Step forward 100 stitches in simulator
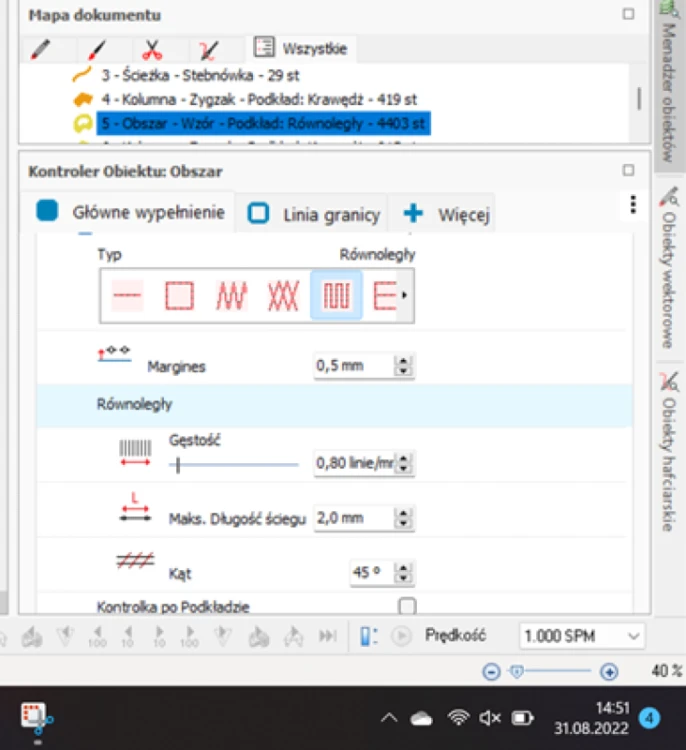 pos(189,637)
